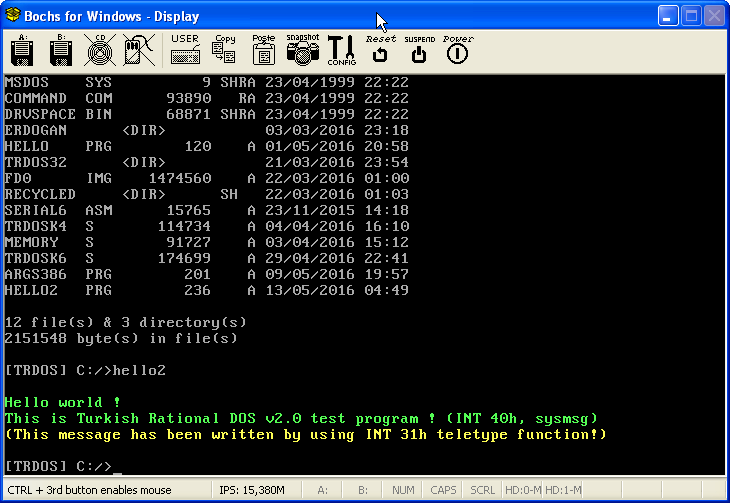Image resolution: width=730 pixels, height=503 pixels.
Task: Click the HD:0-M status indicator
Action: 523,490
